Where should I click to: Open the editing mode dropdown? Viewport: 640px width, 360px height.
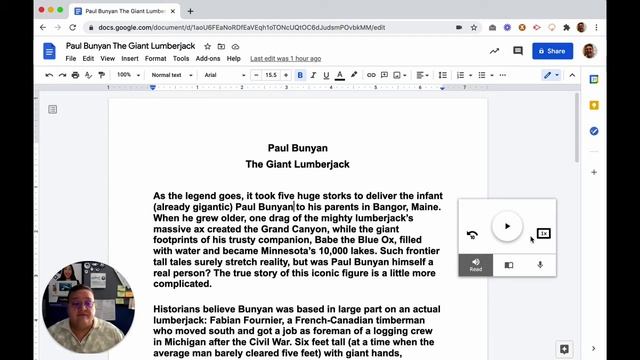click(x=551, y=75)
